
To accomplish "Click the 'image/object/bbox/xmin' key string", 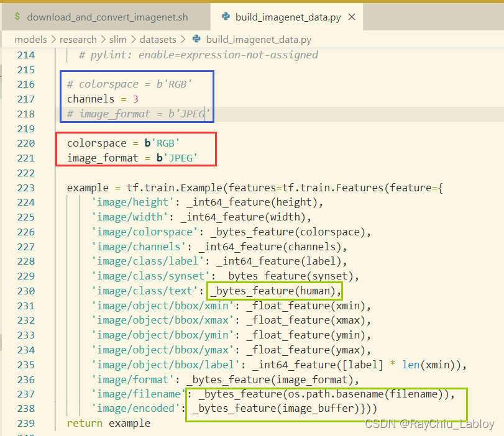I will point(162,305).
